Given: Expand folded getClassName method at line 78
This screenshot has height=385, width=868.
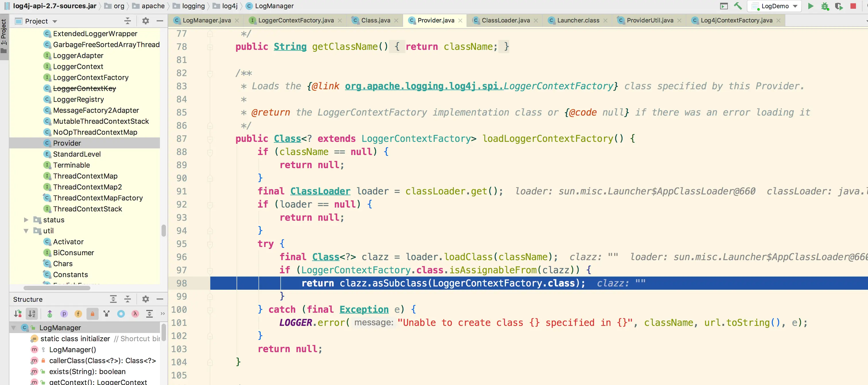Looking at the screenshot, I should (210, 47).
